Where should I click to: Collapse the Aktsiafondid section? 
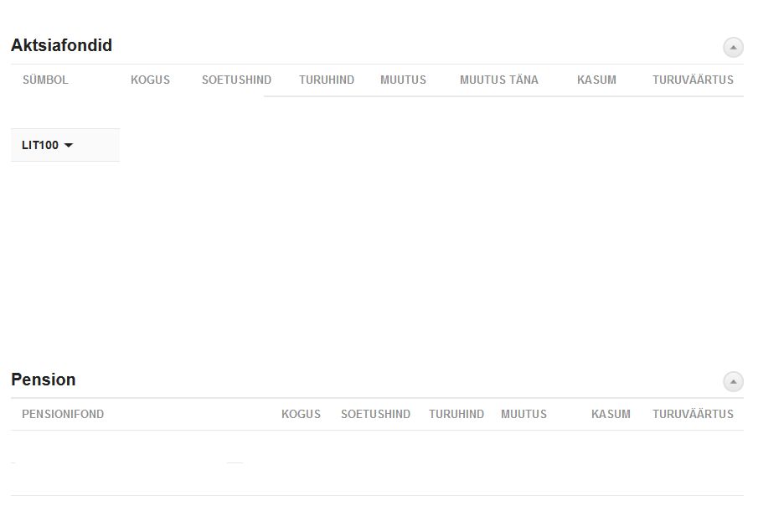(733, 48)
